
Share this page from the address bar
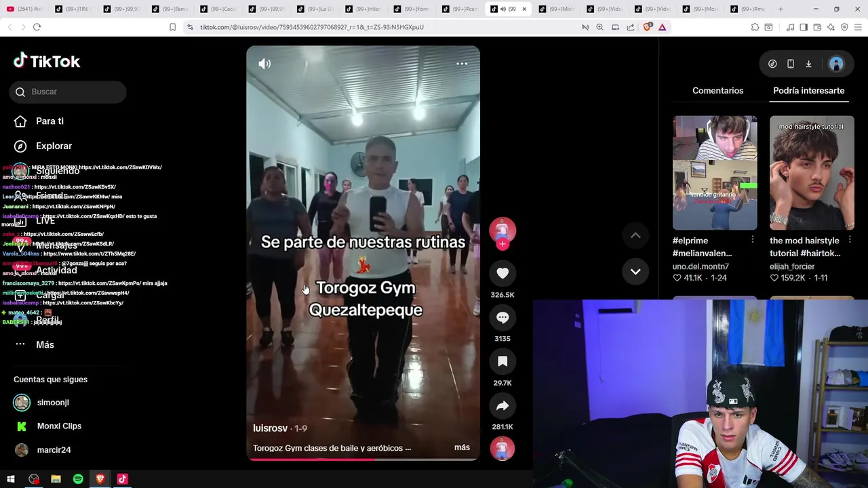631,27
